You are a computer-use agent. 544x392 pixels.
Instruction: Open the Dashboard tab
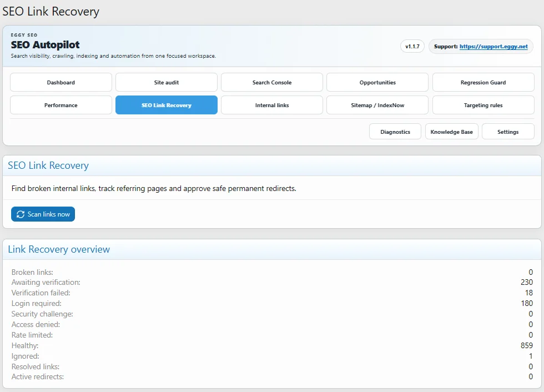[61, 82]
